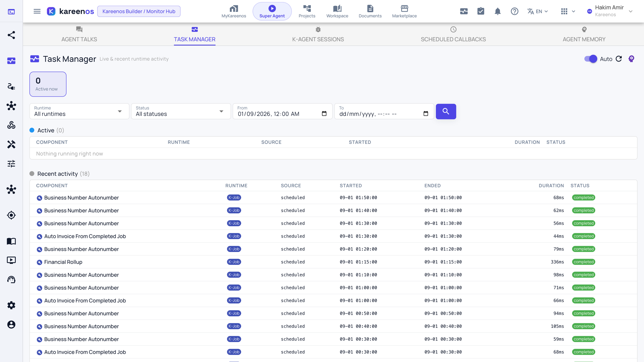
Task: Click the webhook icon in sidebar
Action: pos(11,125)
